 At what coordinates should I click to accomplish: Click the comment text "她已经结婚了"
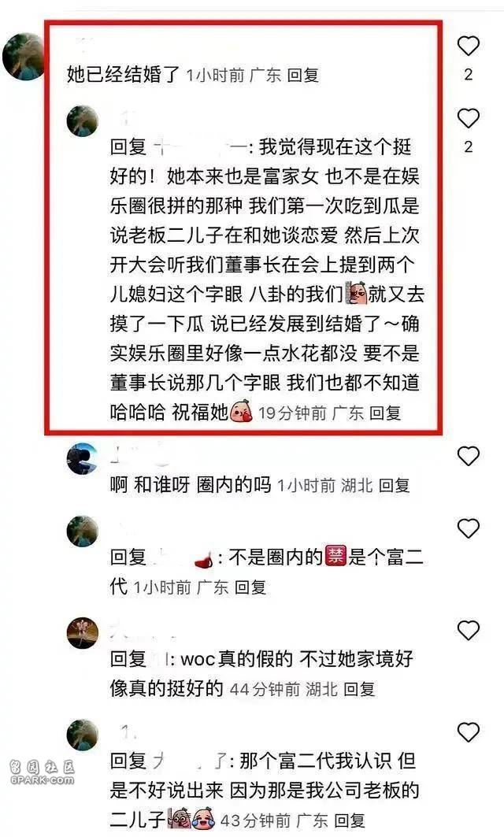tap(124, 75)
